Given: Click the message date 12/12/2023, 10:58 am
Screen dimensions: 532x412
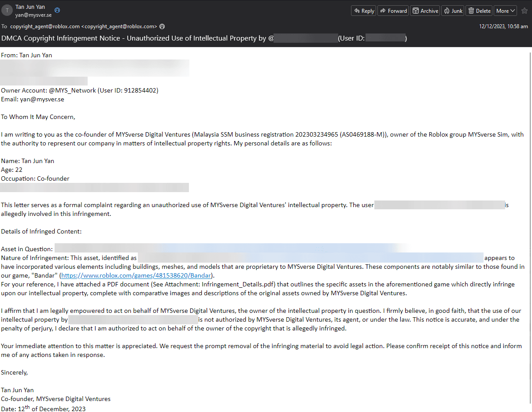Looking at the screenshot, I should [x=503, y=26].
